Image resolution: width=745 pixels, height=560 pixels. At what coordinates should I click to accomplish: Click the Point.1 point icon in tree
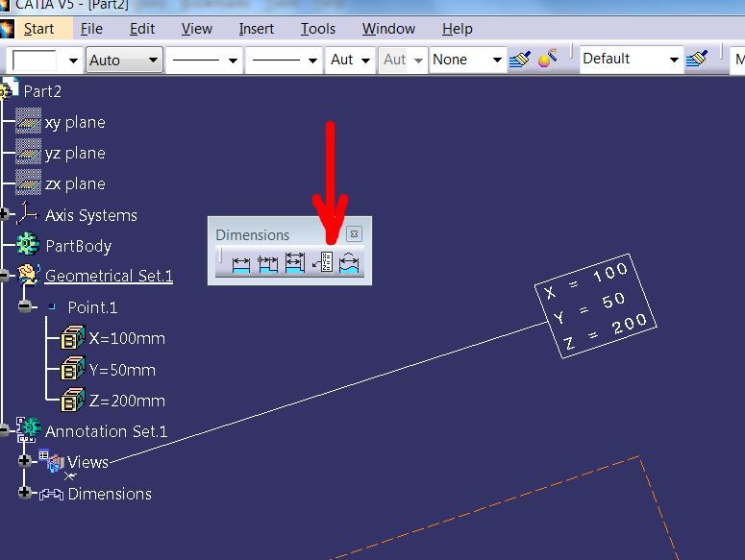[x=52, y=306]
